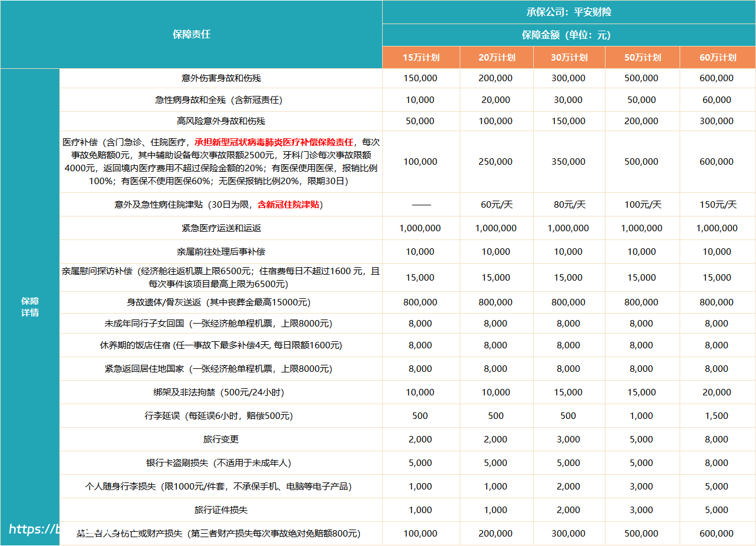Viewport: 756px width, 546px height.
Task: Select the 60万计划 column header
Action: [717, 57]
